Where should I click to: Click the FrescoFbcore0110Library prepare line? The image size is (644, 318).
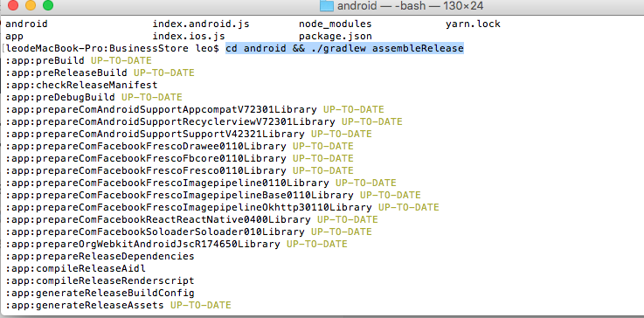point(179,159)
